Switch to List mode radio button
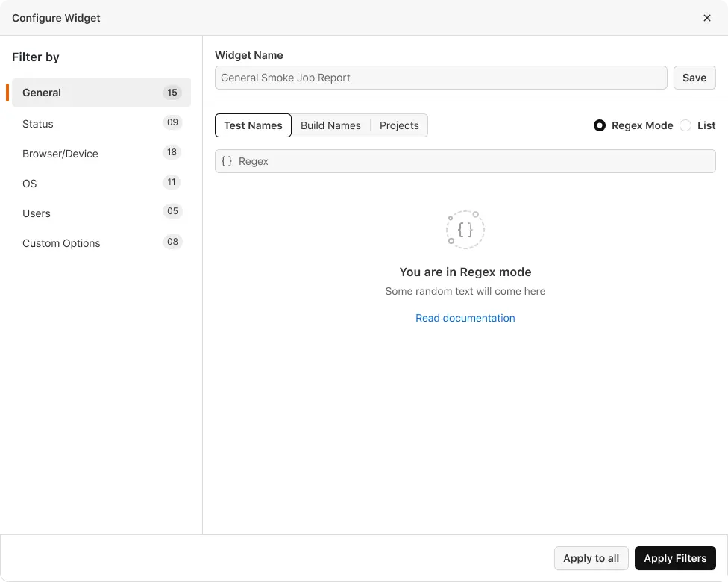This screenshot has height=582, width=728. (685, 125)
